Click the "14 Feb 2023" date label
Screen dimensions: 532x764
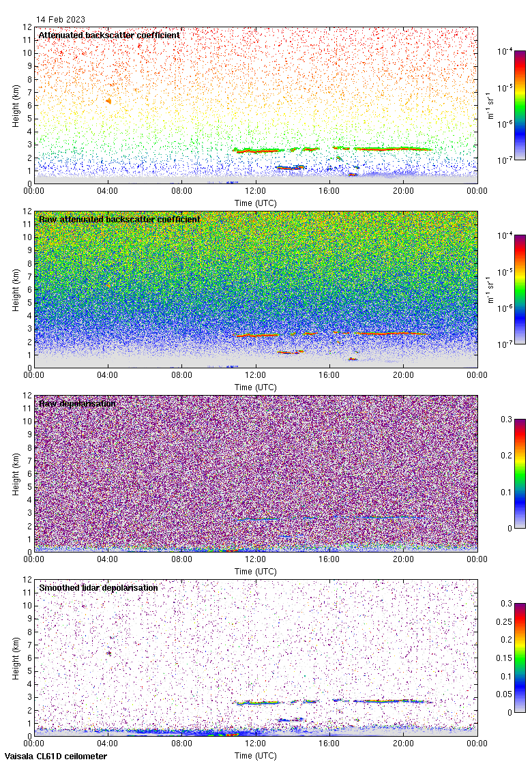coord(61,20)
